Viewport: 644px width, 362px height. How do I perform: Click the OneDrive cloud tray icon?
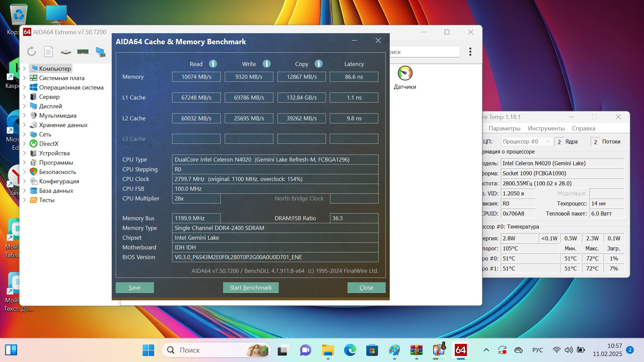[x=519, y=350]
